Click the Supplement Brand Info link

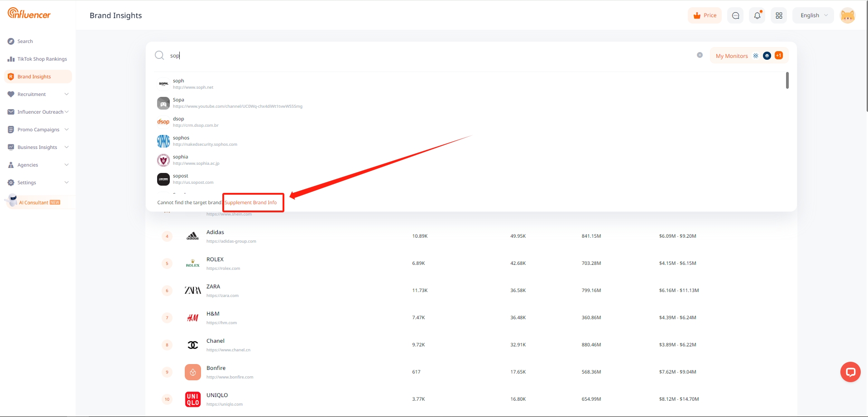pos(251,202)
